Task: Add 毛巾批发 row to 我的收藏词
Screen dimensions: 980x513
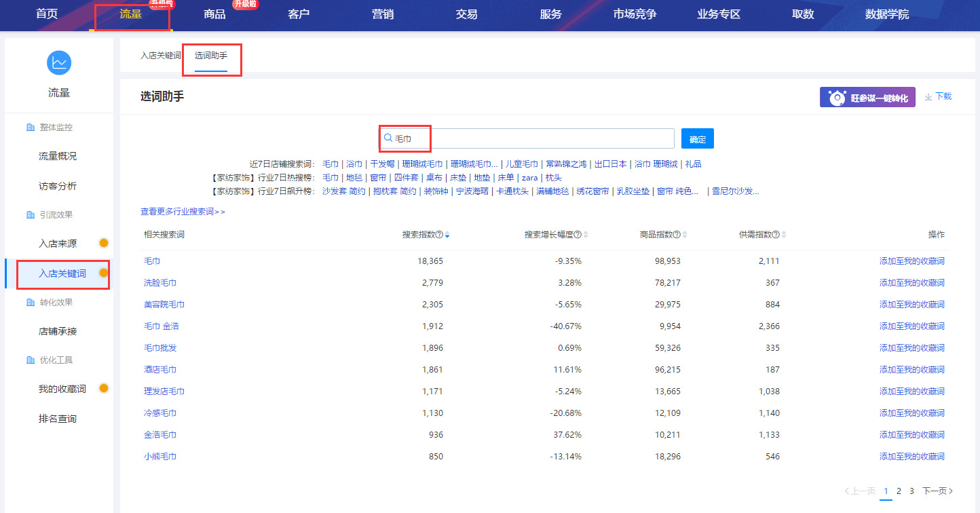Action: [912, 347]
